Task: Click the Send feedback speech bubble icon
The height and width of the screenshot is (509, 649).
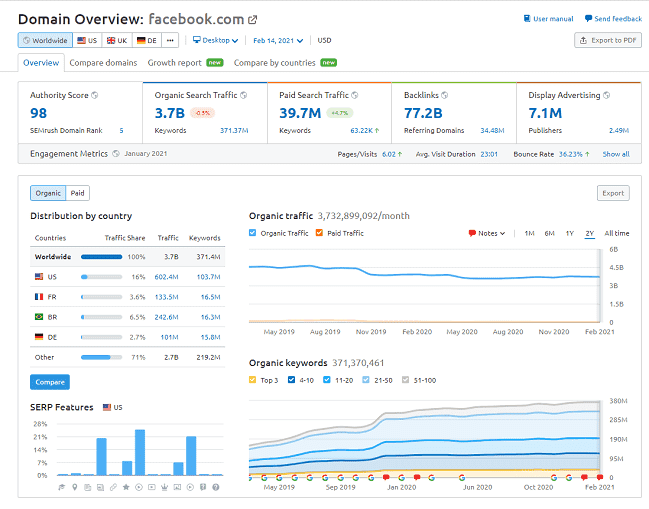Action: coord(588,19)
